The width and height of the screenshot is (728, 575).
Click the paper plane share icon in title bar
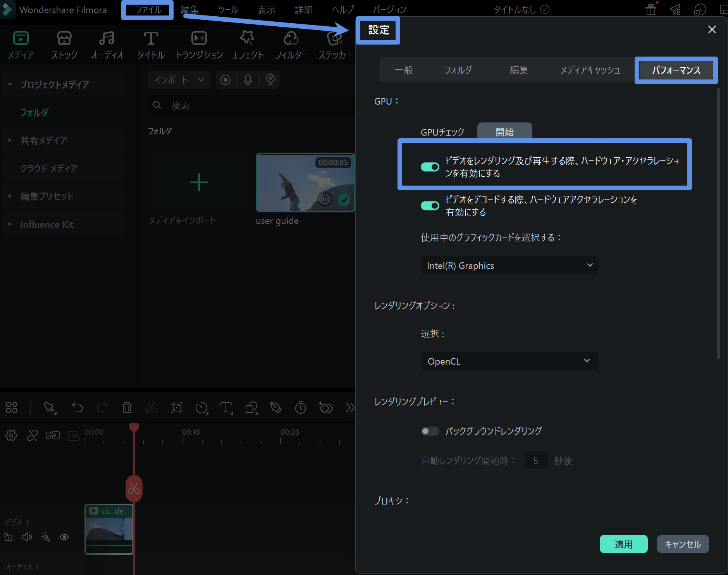(x=676, y=9)
